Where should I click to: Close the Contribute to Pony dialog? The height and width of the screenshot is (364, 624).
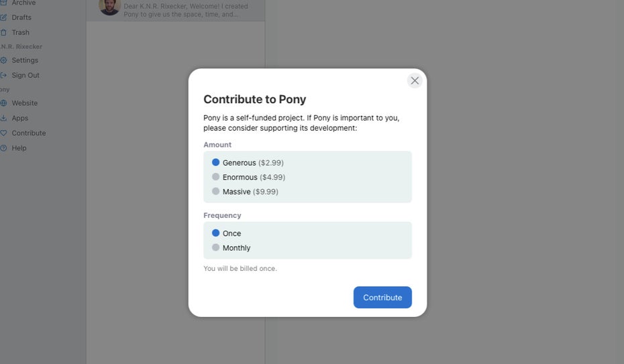(x=414, y=80)
